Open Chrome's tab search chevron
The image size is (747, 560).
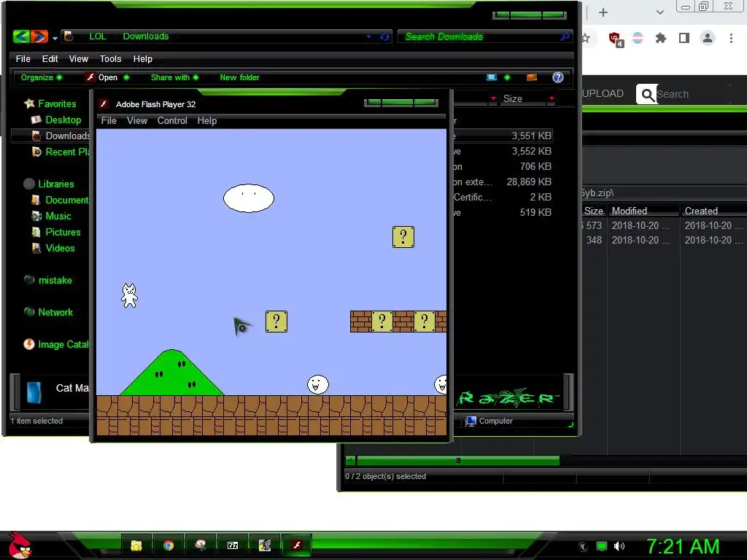point(659,13)
